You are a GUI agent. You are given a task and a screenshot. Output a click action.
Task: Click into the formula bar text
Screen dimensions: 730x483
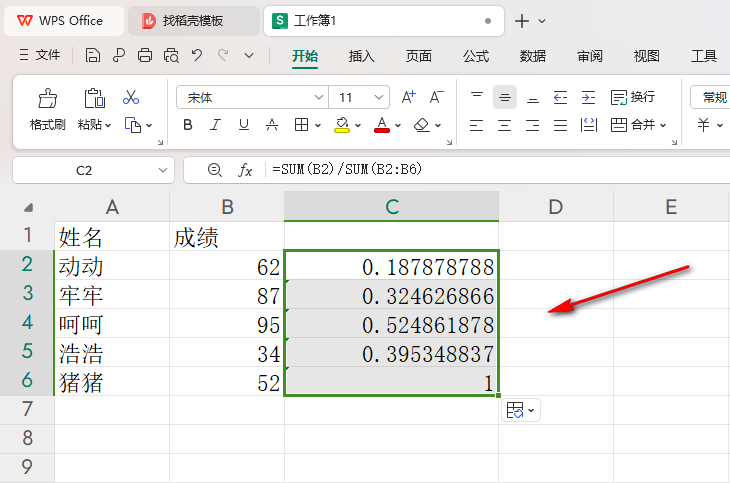[x=347, y=169]
